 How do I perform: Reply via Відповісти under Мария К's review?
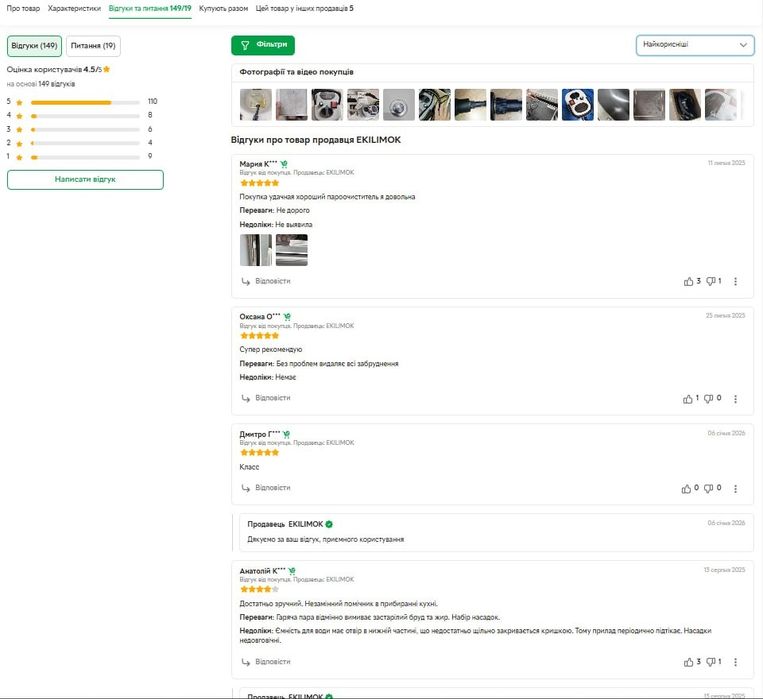tap(266, 281)
